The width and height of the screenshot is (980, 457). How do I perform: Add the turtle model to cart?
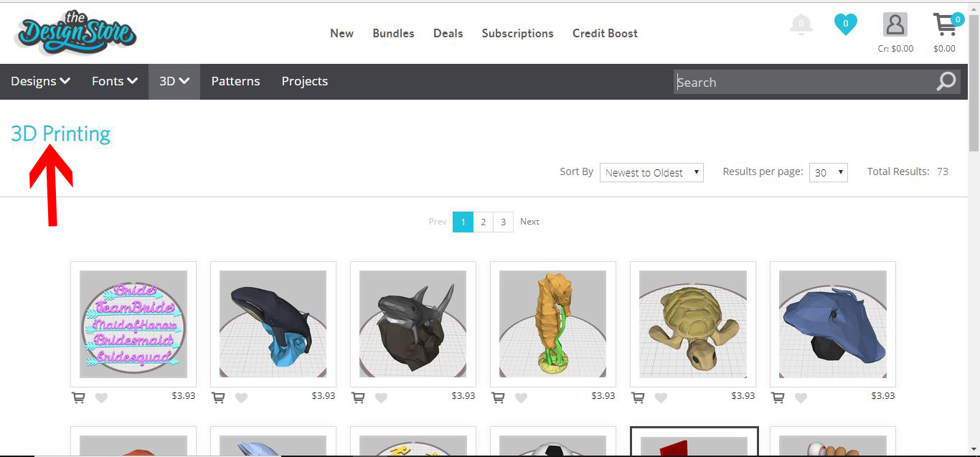pos(638,397)
